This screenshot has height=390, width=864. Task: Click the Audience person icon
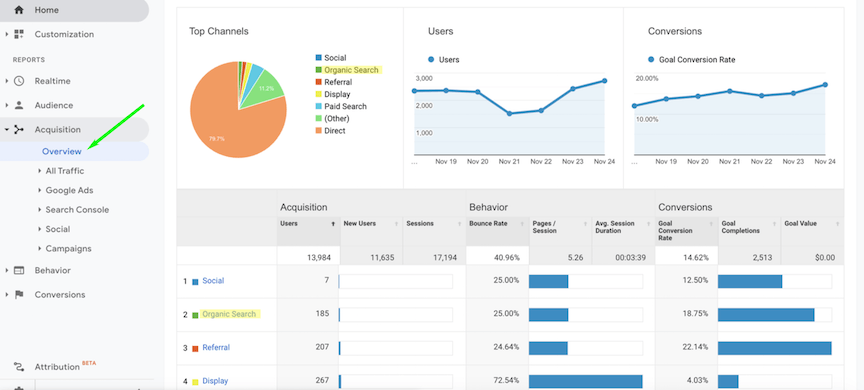19,105
